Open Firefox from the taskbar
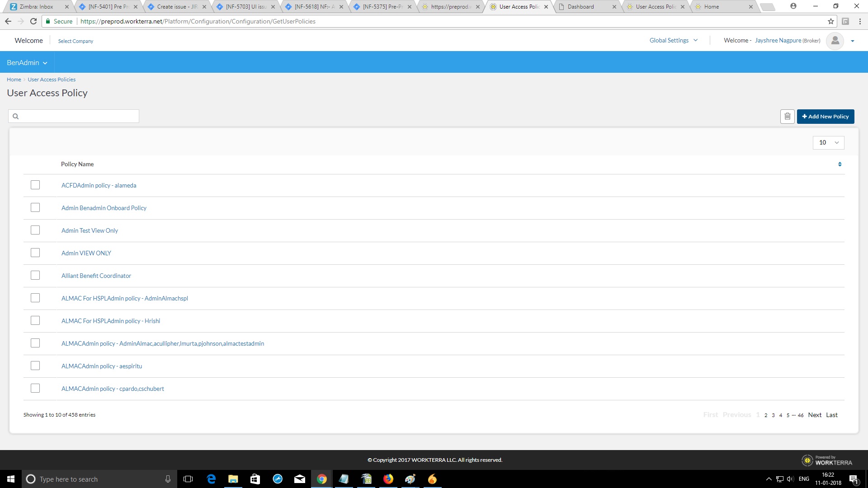The height and width of the screenshot is (488, 868). (x=388, y=479)
